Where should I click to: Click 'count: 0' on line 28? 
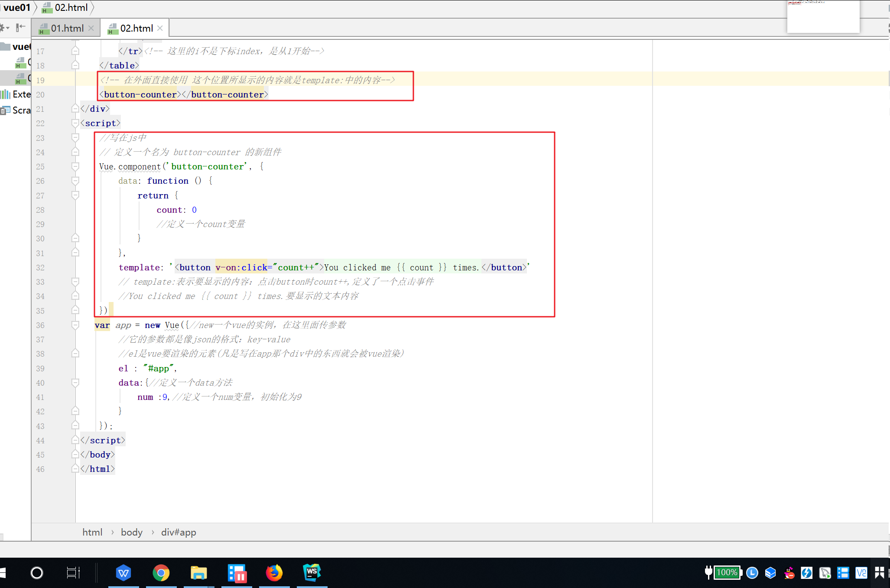pyautogui.click(x=177, y=210)
